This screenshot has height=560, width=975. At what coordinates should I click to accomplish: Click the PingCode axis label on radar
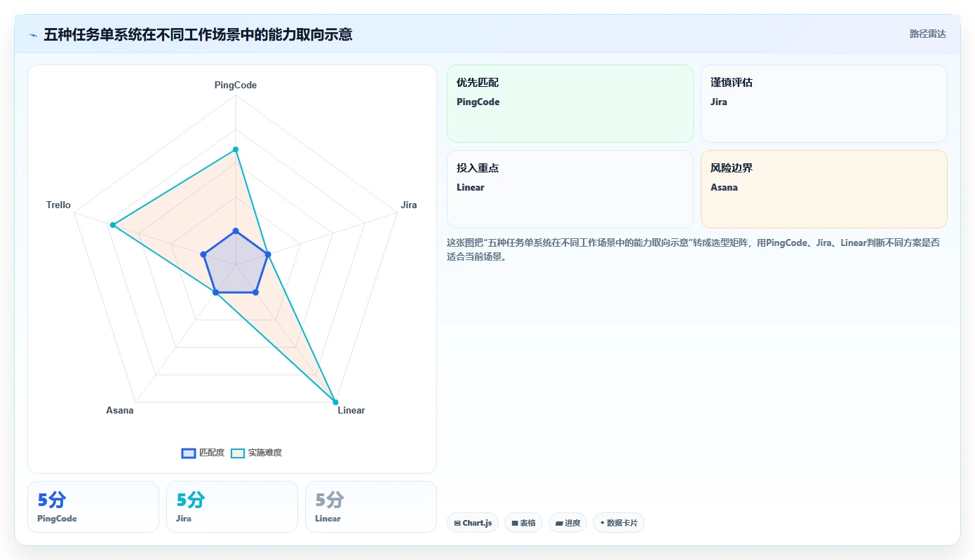click(x=236, y=85)
